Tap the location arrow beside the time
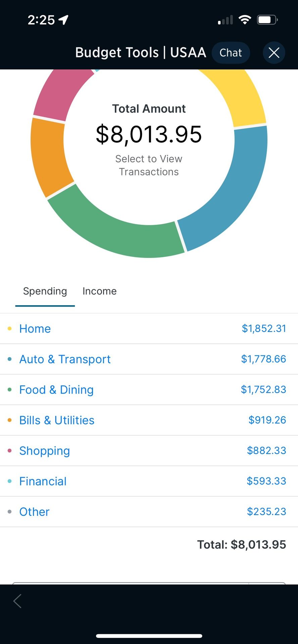 pos(63,20)
